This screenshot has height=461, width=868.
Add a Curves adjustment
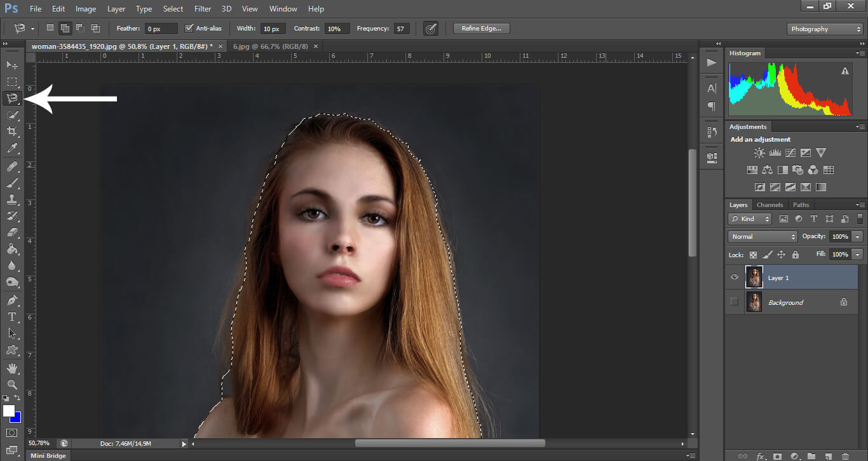pyautogui.click(x=790, y=152)
